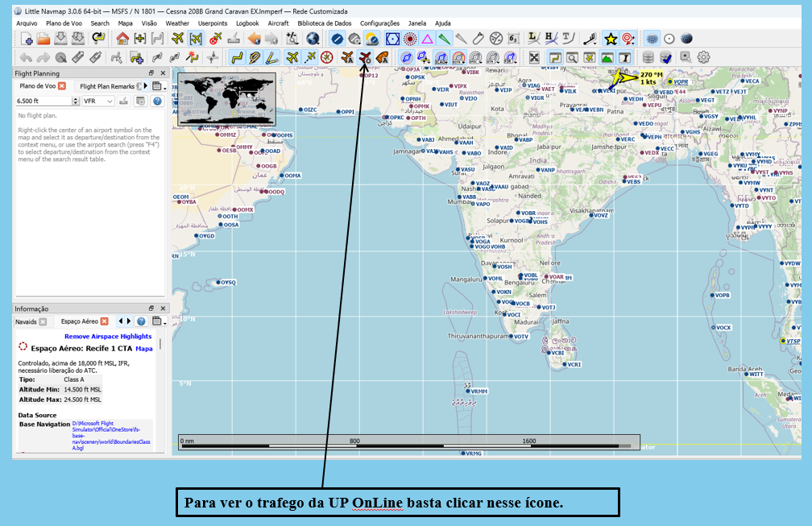Image resolution: width=812 pixels, height=526 pixels.
Task: Click the Information panel vertical scrollbar
Action: [160, 345]
